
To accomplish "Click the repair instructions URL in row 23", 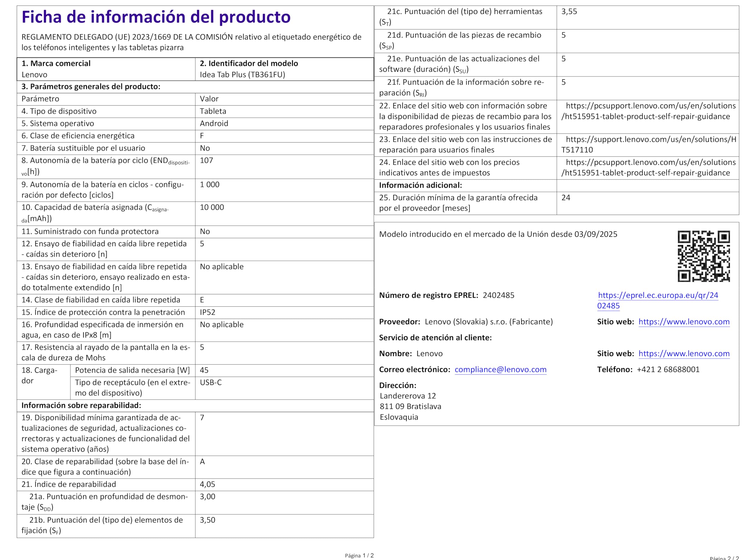I will 648,145.
